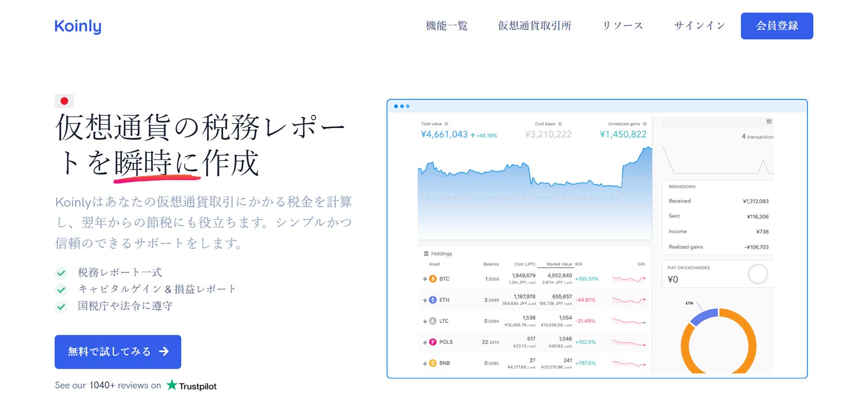
Task: Click the BTC ROI +105.31%
Action: (x=586, y=279)
